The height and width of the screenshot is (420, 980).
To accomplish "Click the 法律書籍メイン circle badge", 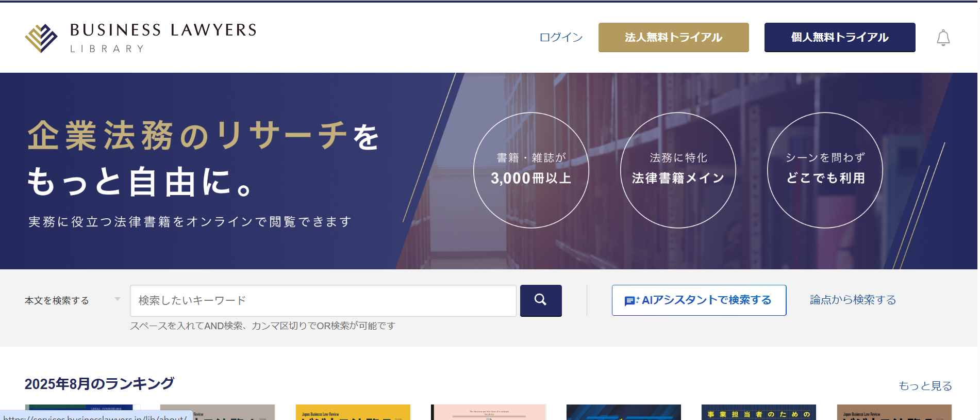I will click(x=678, y=170).
